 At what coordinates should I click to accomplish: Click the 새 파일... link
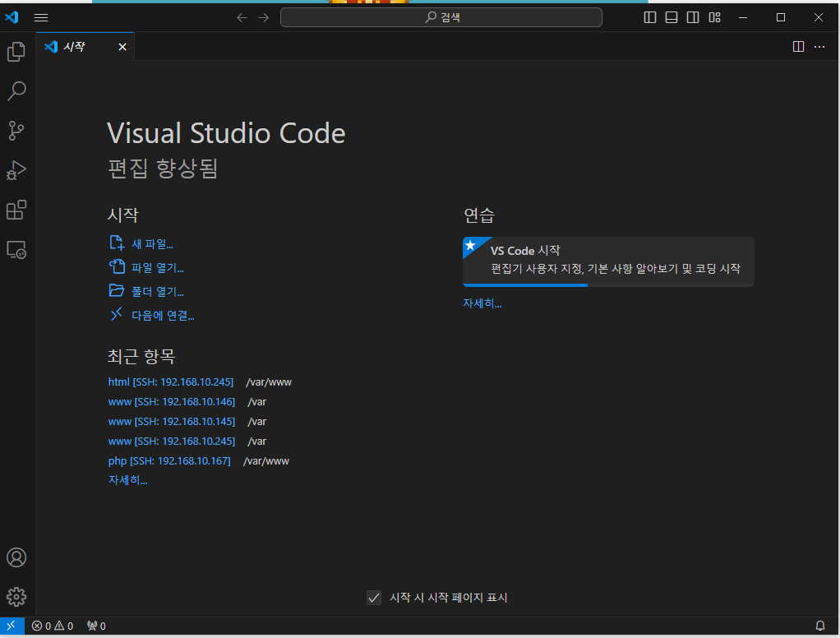click(152, 244)
